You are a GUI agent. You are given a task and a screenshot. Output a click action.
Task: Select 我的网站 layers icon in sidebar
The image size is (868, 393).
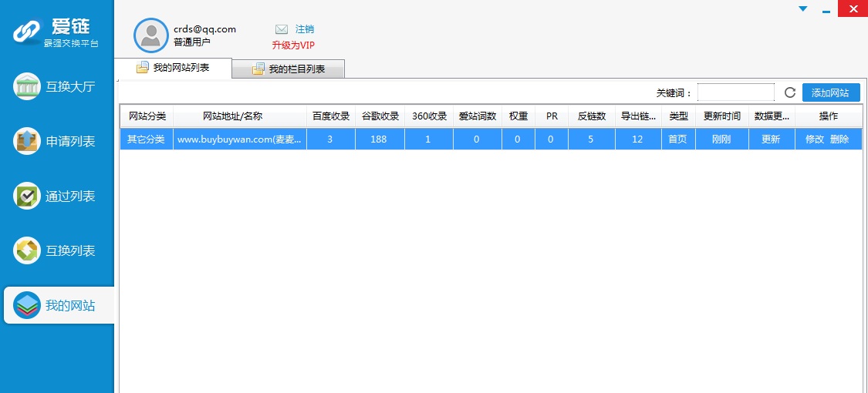tap(28, 306)
